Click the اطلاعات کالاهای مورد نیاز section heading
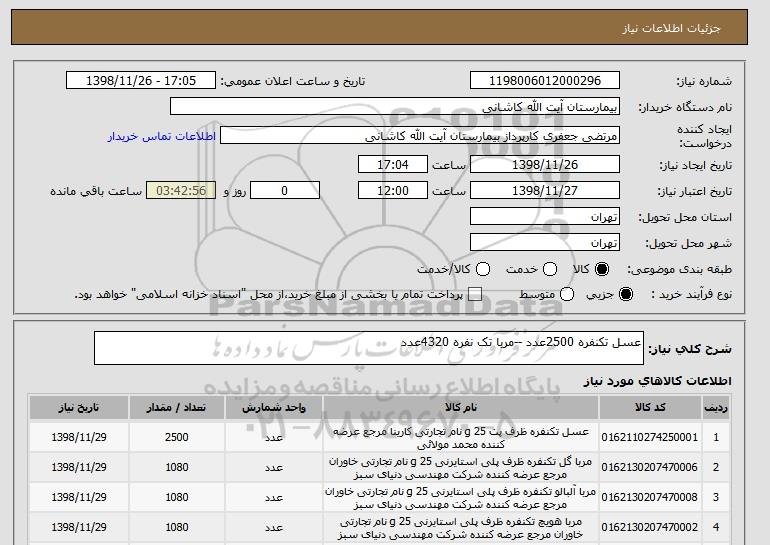This screenshot has width=770, height=545. coord(657,381)
